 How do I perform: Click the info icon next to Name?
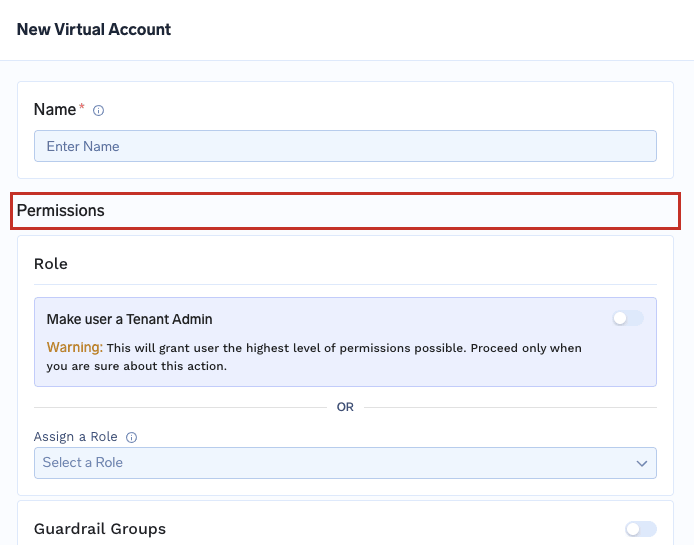tap(98, 110)
